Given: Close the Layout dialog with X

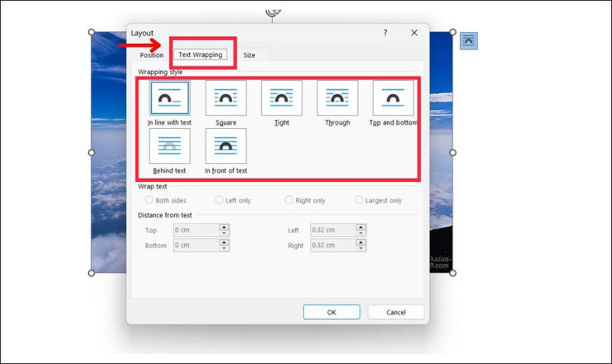Looking at the screenshot, I should pyautogui.click(x=415, y=33).
